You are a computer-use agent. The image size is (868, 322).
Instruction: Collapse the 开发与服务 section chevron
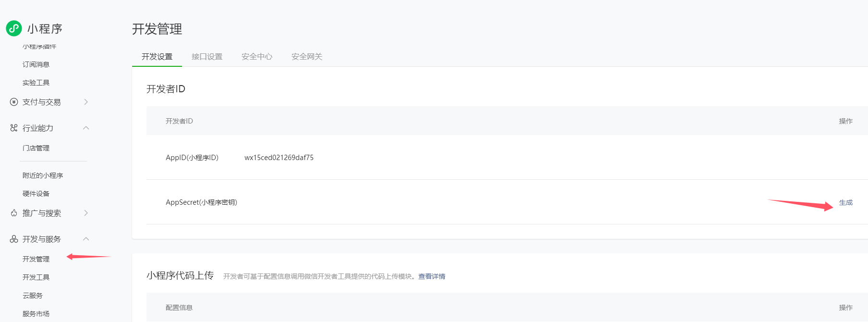(x=86, y=239)
